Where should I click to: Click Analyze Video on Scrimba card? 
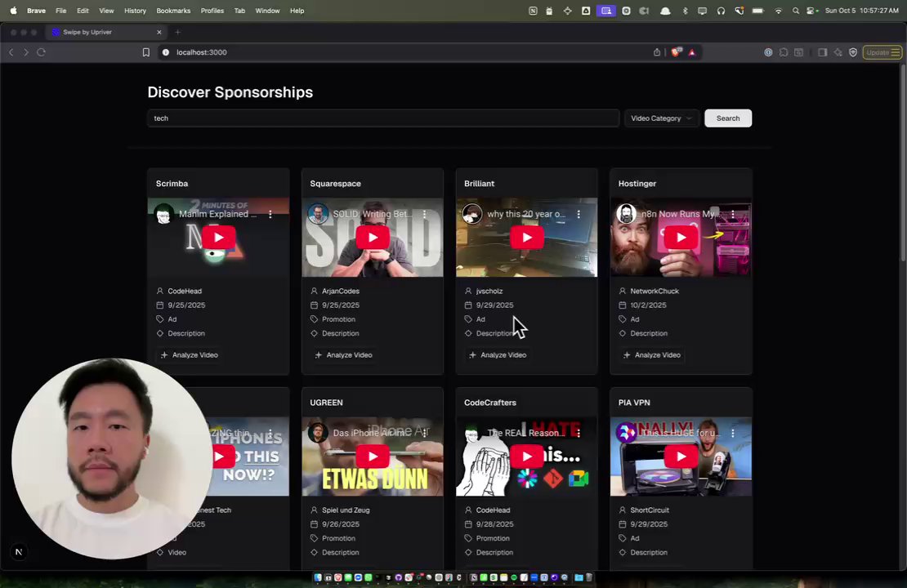click(189, 355)
